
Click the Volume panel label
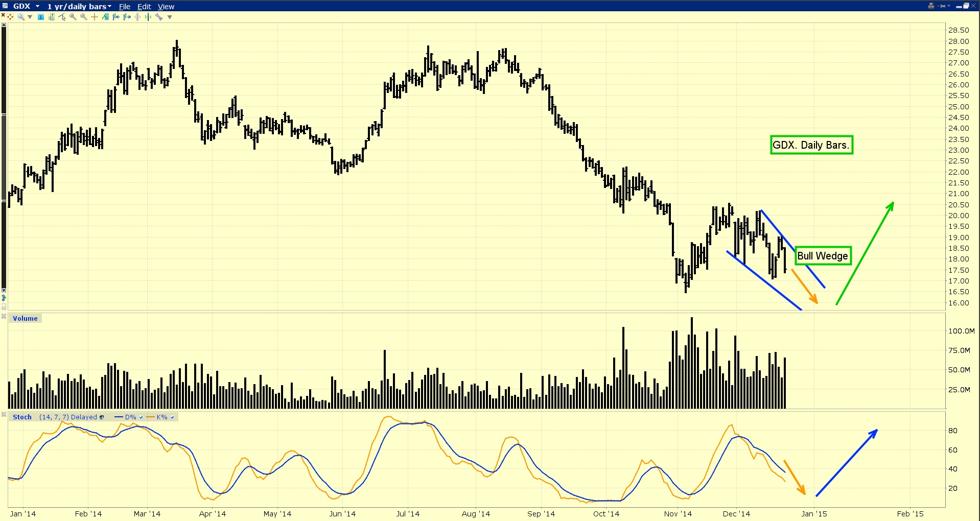pos(25,318)
